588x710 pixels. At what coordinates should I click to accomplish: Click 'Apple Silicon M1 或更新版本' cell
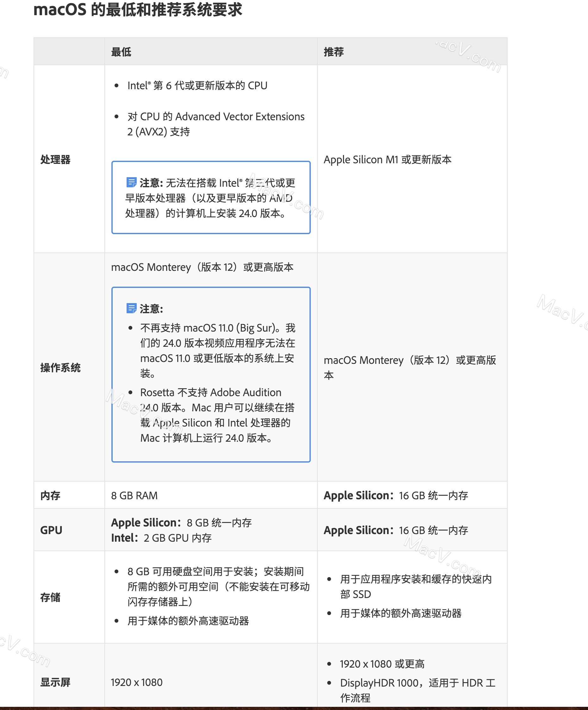point(387,159)
